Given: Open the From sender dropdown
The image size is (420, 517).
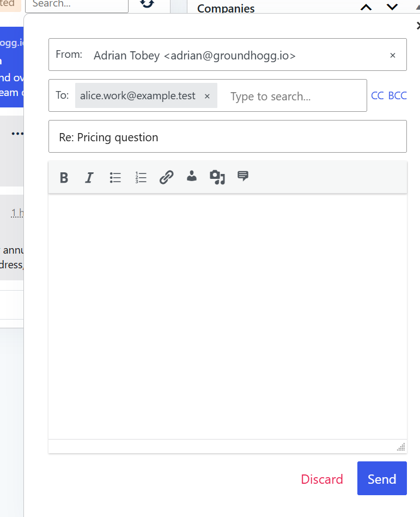Looking at the screenshot, I should 228,55.
